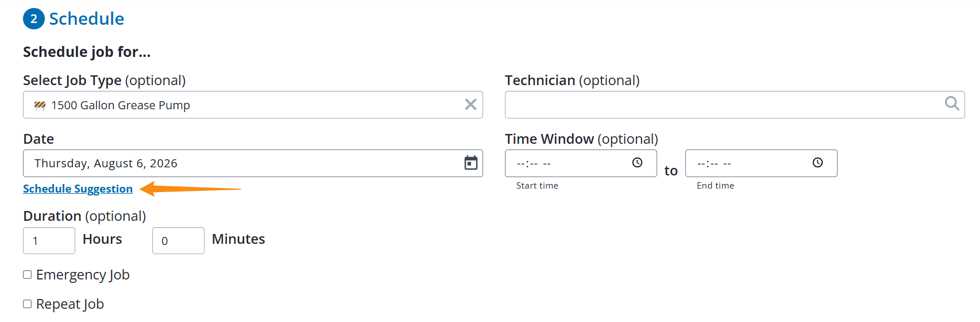Click the step 2 circle badge
The width and height of the screenshot is (980, 322).
coord(34,18)
